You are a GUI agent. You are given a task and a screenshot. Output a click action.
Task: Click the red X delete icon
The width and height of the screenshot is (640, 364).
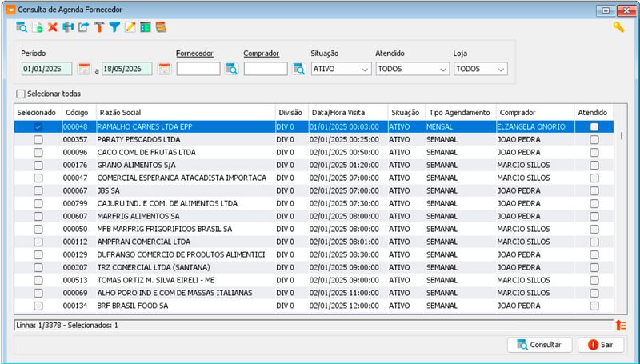click(x=53, y=27)
